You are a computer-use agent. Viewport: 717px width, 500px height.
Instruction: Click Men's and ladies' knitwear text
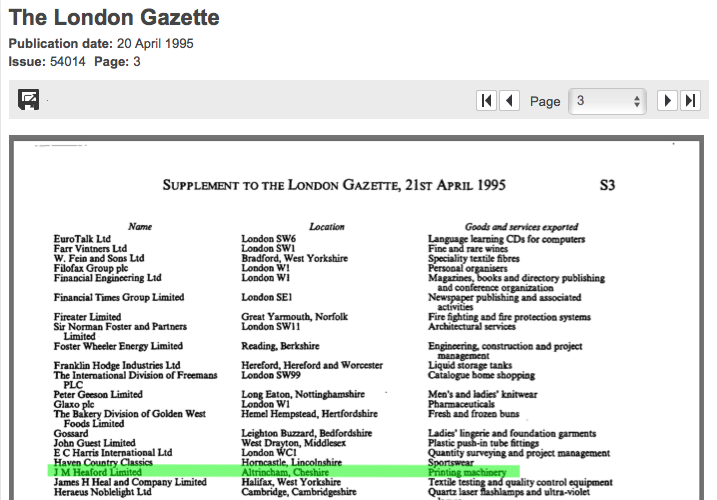pos(483,394)
